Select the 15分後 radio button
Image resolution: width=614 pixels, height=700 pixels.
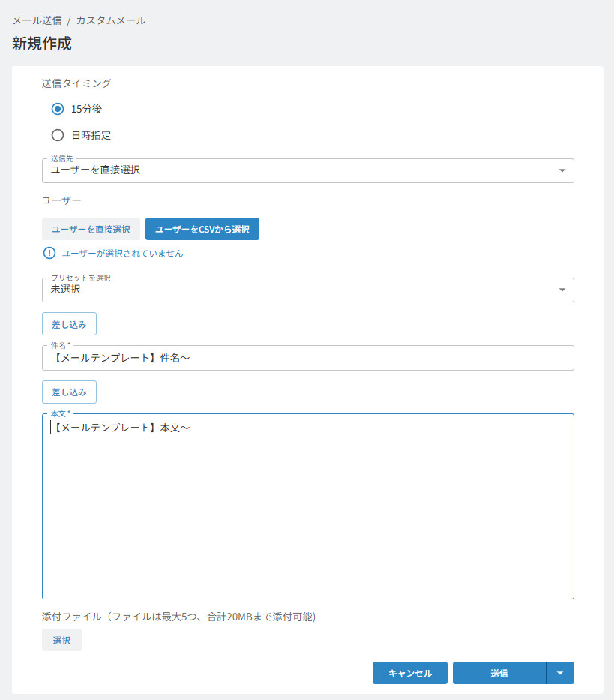pos(58,109)
